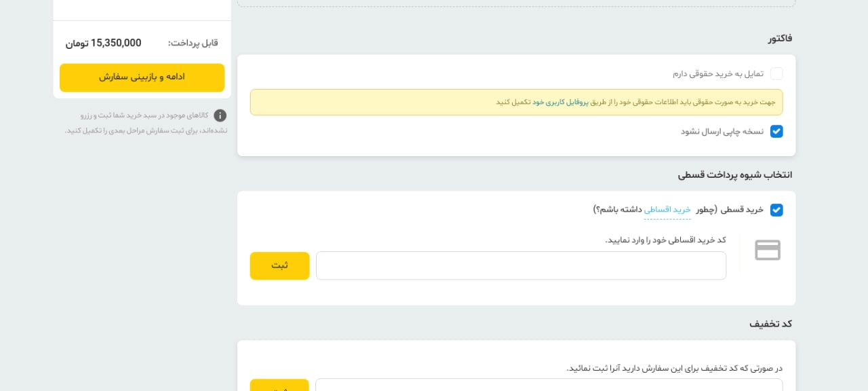Select the installment purchase code input field
The height and width of the screenshot is (391, 868).
point(521,265)
